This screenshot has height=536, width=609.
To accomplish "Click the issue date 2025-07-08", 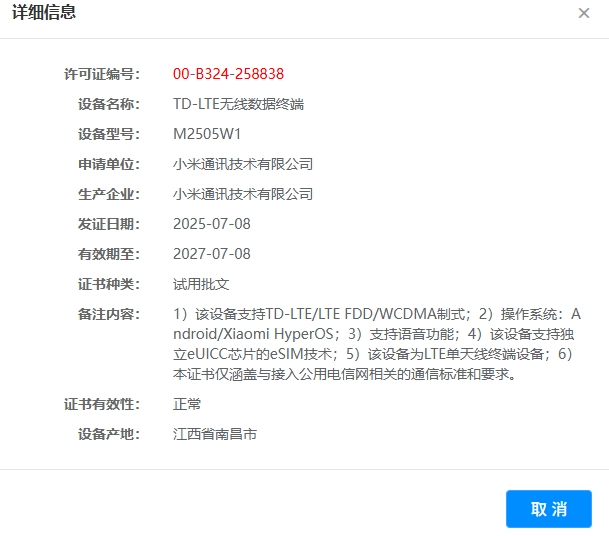I will coord(212,224).
